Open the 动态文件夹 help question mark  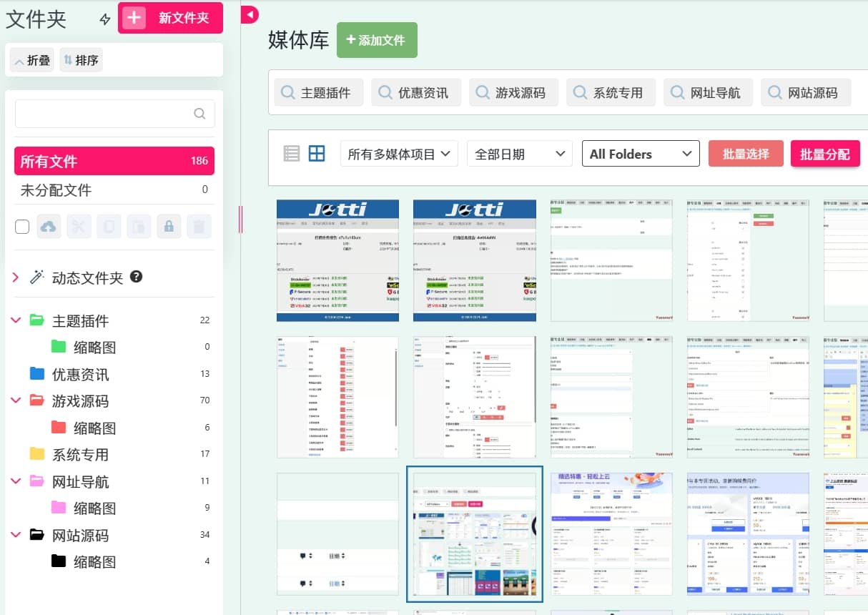pyautogui.click(x=136, y=277)
